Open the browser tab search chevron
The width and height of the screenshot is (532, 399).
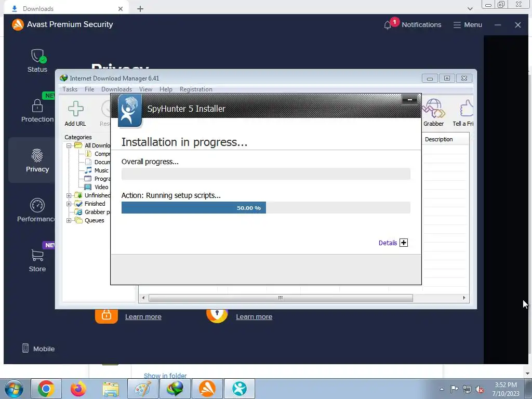tap(470, 9)
